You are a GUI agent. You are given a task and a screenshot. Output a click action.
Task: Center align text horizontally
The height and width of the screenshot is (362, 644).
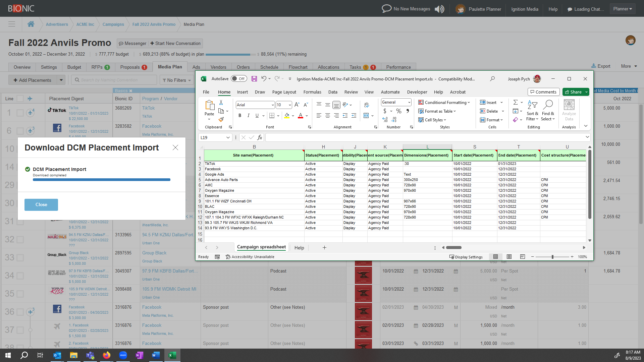point(327,116)
